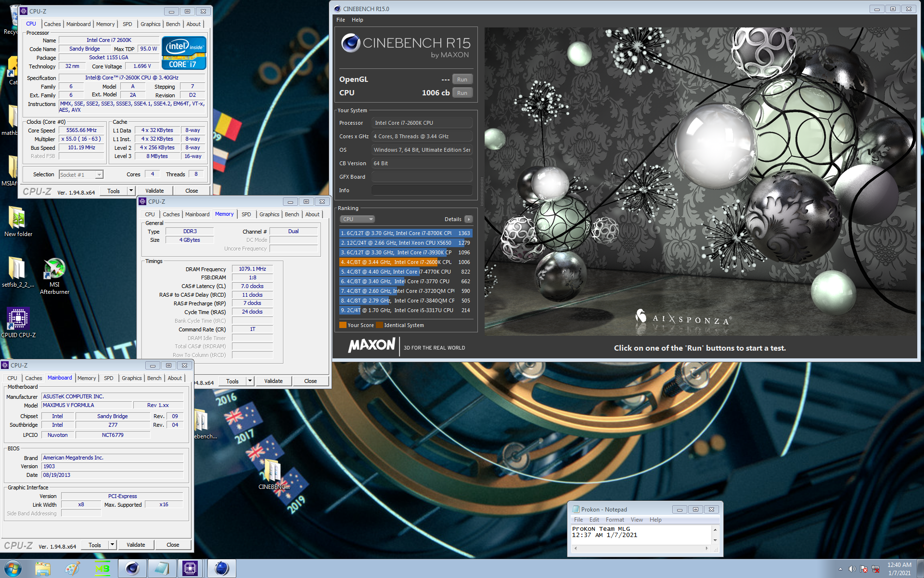Click the Cinebench R15 sphere logo
Screen dimensions: 924x578
tap(351, 43)
